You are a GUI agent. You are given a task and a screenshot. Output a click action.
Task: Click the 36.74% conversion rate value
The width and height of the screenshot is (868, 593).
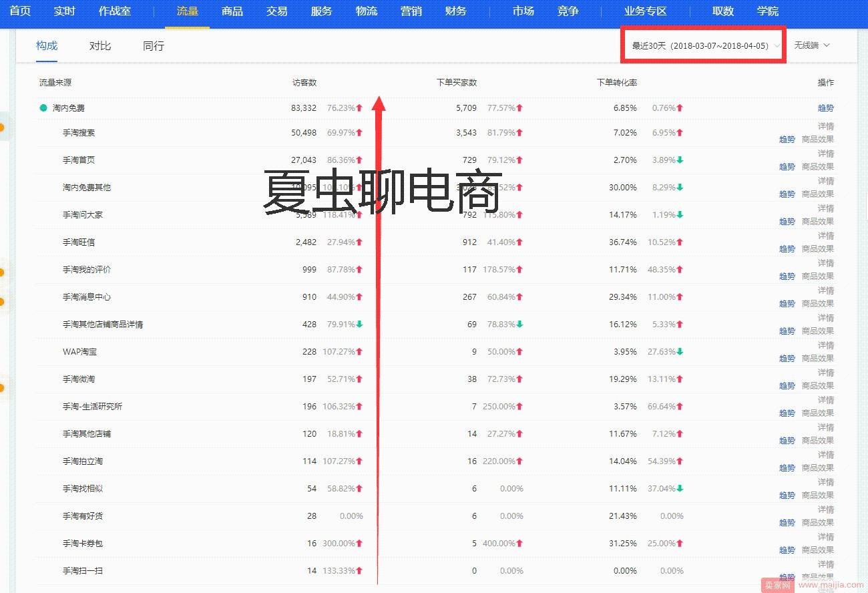click(x=623, y=242)
